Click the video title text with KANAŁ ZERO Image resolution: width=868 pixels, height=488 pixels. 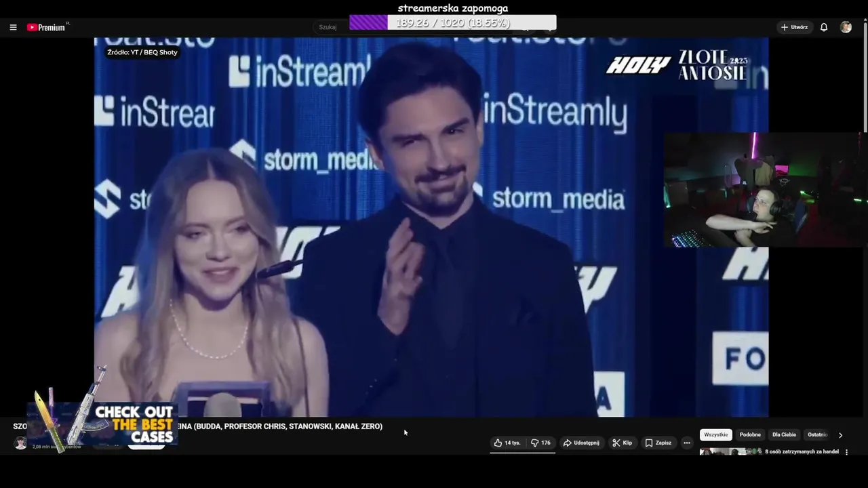[x=280, y=426]
